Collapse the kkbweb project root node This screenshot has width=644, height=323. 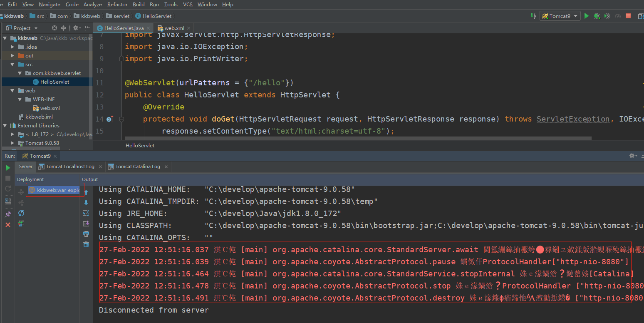click(x=5, y=38)
